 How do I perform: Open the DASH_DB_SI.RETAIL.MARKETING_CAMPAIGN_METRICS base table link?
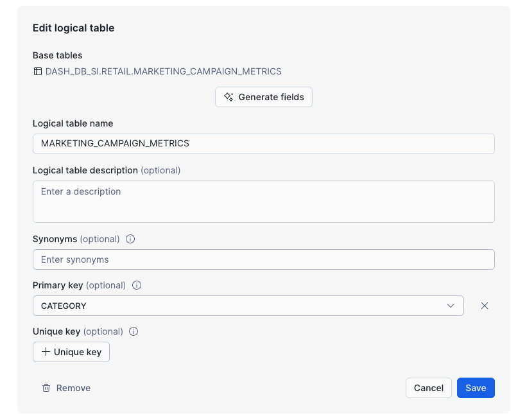(x=163, y=71)
